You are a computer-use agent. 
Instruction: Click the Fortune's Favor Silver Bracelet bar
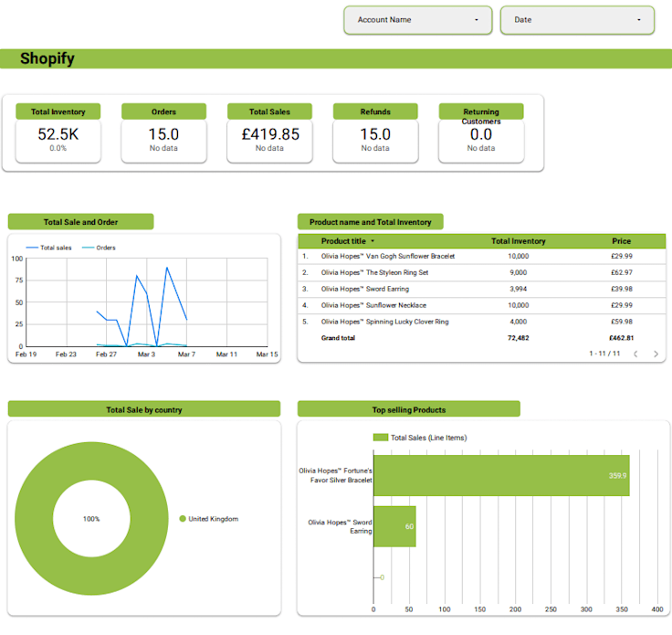tap(501, 475)
